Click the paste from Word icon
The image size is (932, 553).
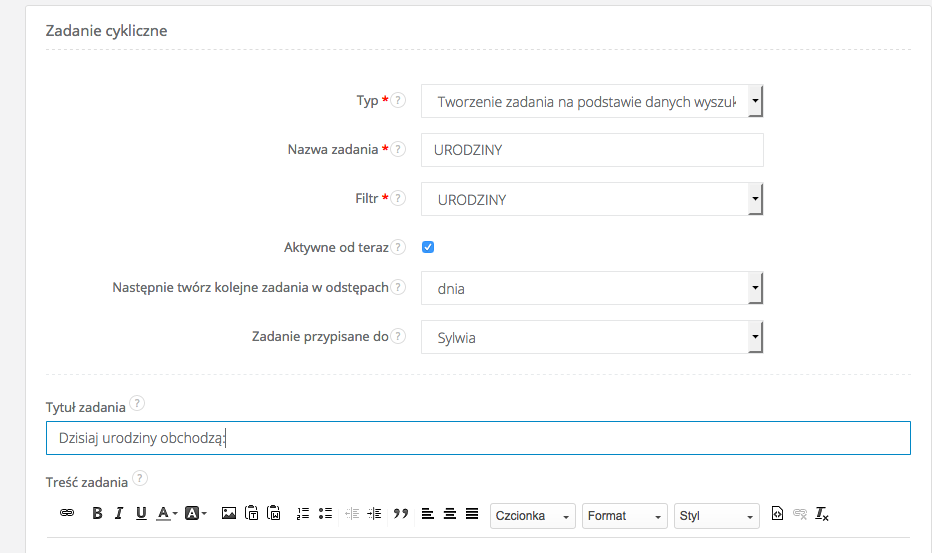(273, 513)
